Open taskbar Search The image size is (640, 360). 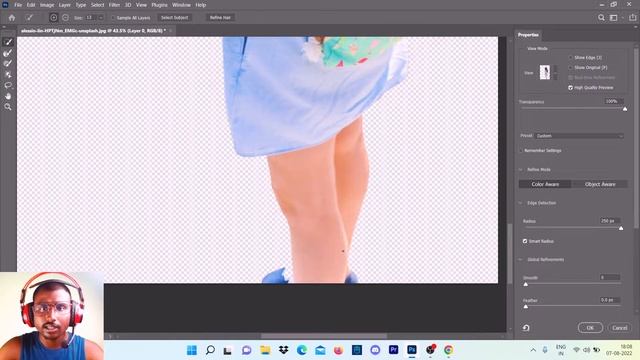point(210,350)
